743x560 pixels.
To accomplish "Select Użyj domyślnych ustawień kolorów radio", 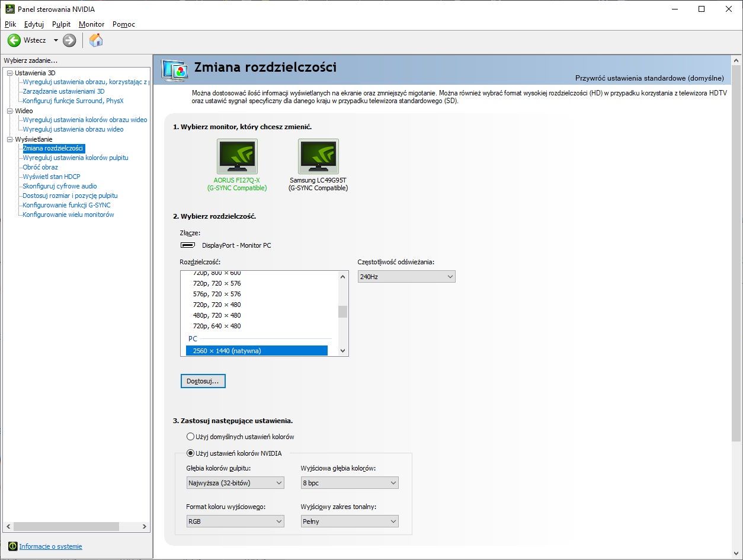I will [190, 437].
